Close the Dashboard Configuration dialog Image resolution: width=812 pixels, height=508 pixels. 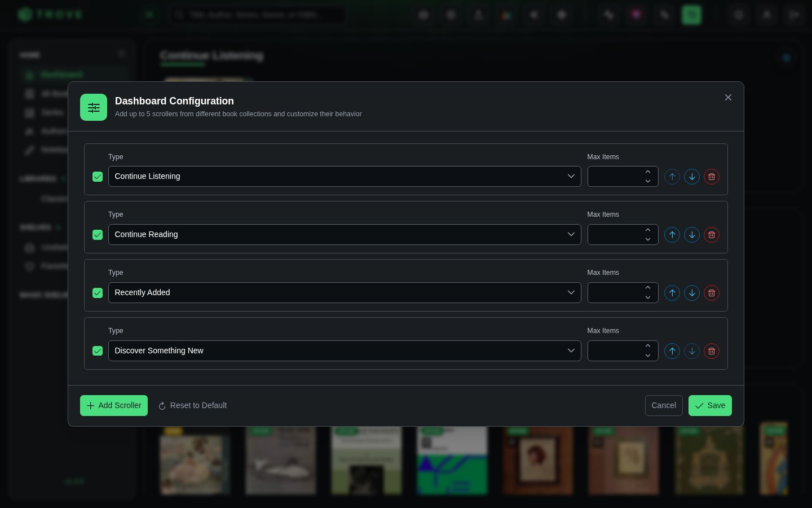pos(728,98)
